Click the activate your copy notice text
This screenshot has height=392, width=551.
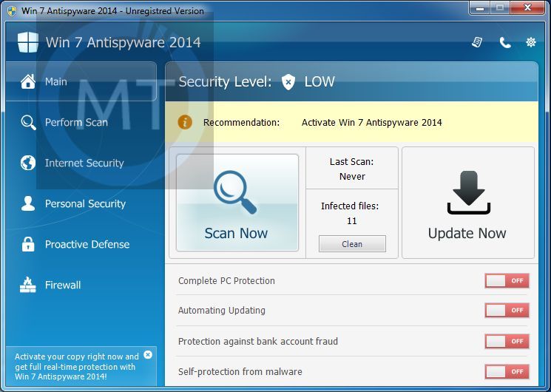coord(77,366)
